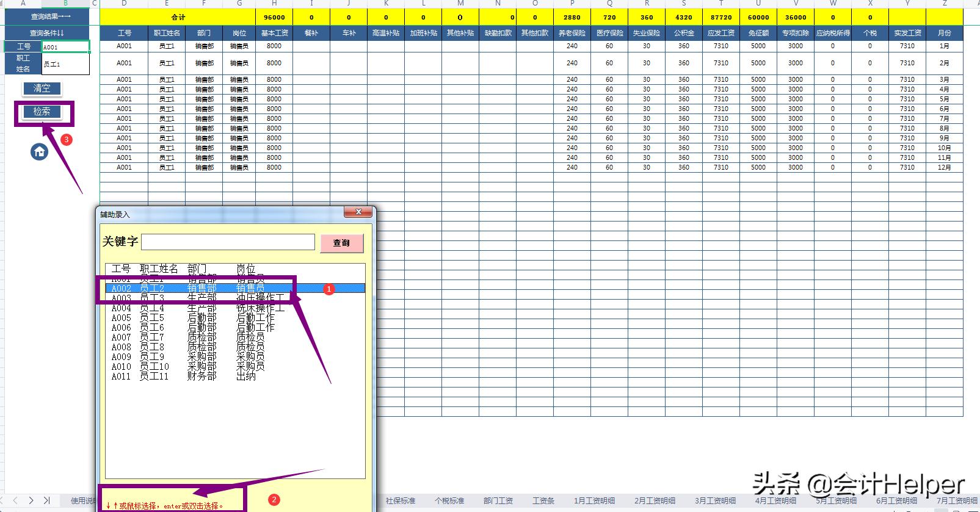Click the 关键字 input field
The height and width of the screenshot is (512, 980).
pos(228,242)
